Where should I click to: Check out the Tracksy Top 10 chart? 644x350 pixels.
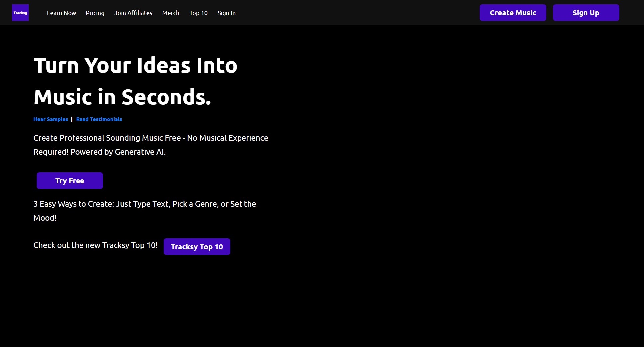coord(197,247)
